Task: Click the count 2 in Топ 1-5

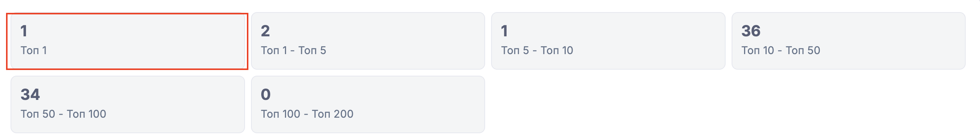Action: pos(265,31)
